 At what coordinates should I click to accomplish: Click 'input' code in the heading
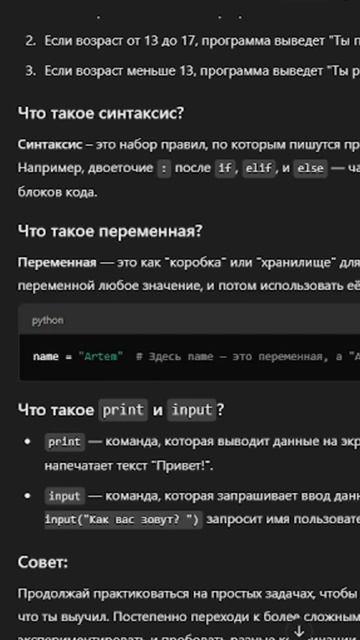[191, 410]
